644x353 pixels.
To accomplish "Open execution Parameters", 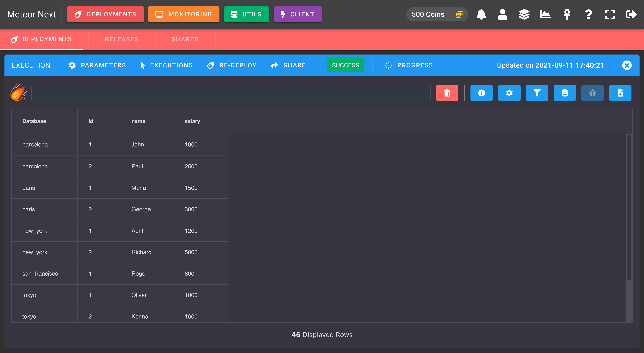I will pos(97,65).
